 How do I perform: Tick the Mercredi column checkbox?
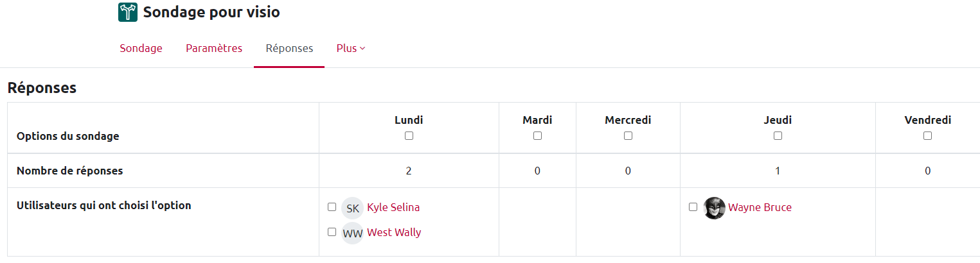click(628, 136)
